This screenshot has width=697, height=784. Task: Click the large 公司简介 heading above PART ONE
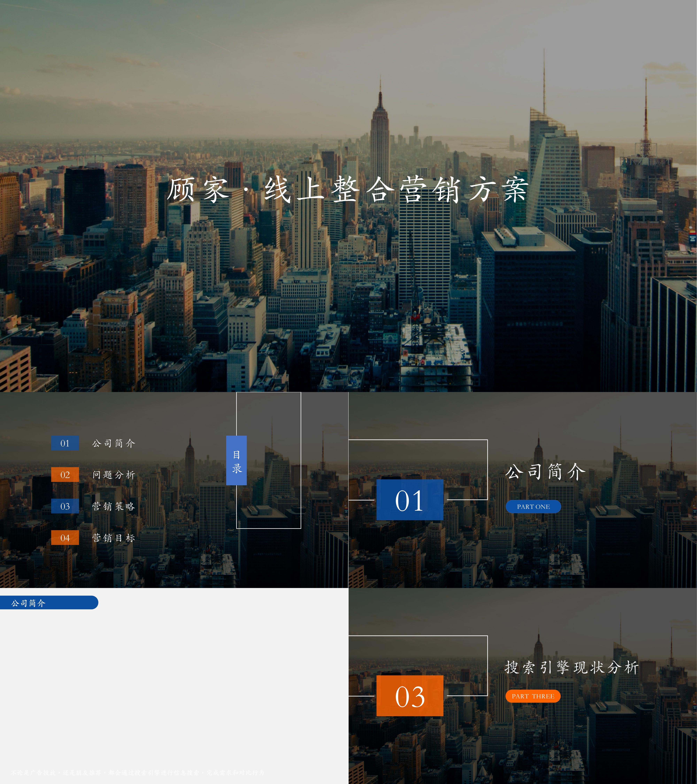click(x=545, y=471)
